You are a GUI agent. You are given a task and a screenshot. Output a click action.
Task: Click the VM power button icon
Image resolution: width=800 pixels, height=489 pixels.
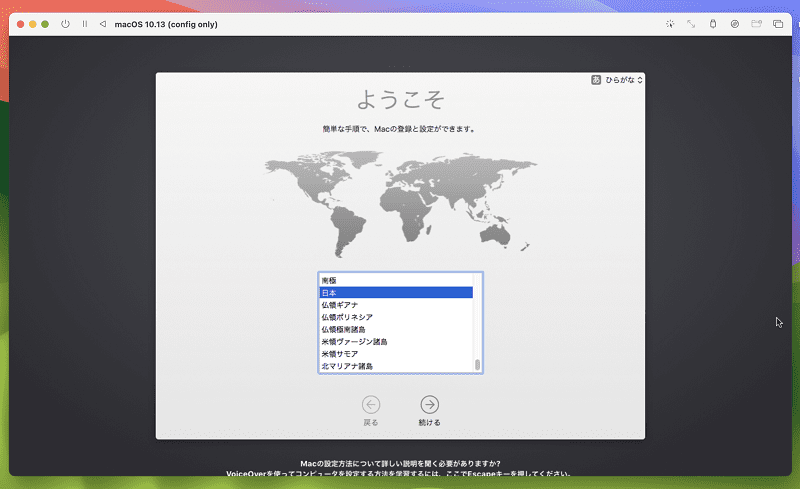click(65, 24)
